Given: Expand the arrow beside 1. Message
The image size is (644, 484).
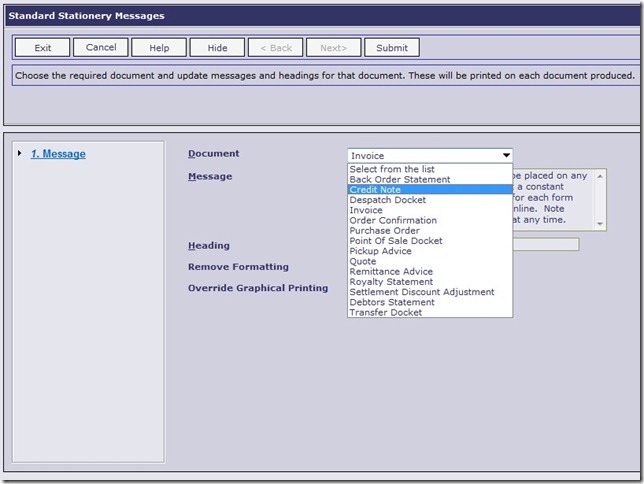Looking at the screenshot, I should click(19, 154).
